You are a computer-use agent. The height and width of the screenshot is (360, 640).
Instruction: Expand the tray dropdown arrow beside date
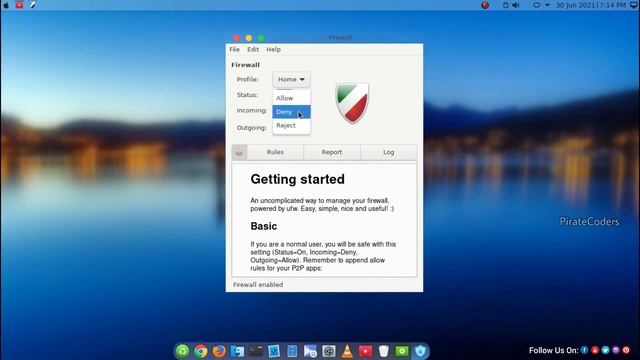click(547, 5)
